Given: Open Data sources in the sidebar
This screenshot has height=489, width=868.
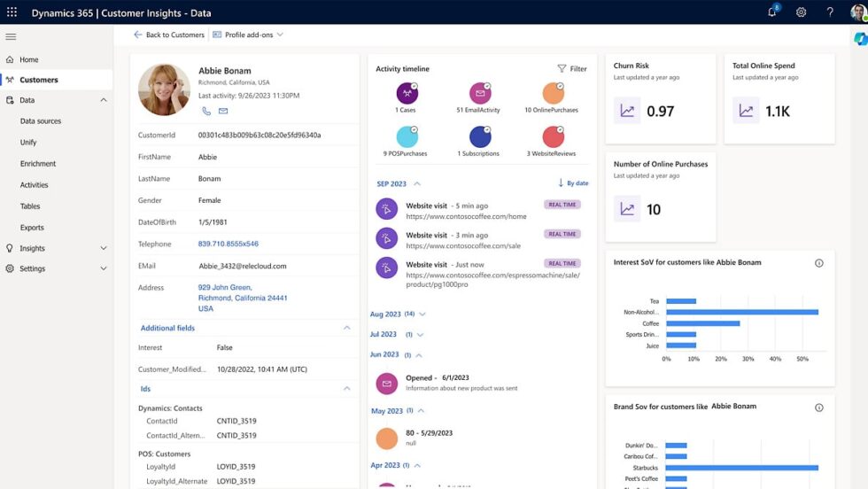Looking at the screenshot, I should (41, 121).
